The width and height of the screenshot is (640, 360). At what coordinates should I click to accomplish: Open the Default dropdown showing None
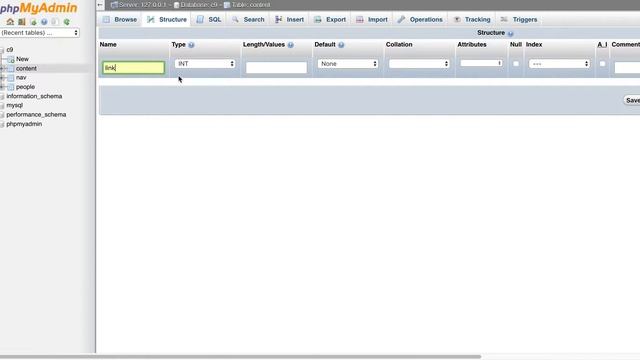pos(348,64)
